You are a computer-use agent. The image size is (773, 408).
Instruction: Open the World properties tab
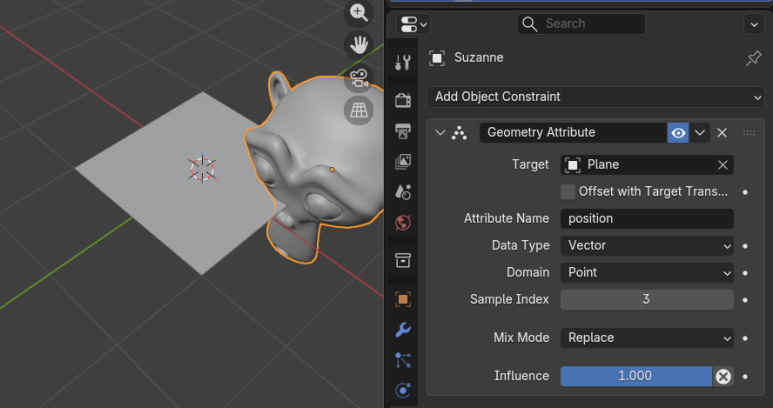tap(403, 223)
